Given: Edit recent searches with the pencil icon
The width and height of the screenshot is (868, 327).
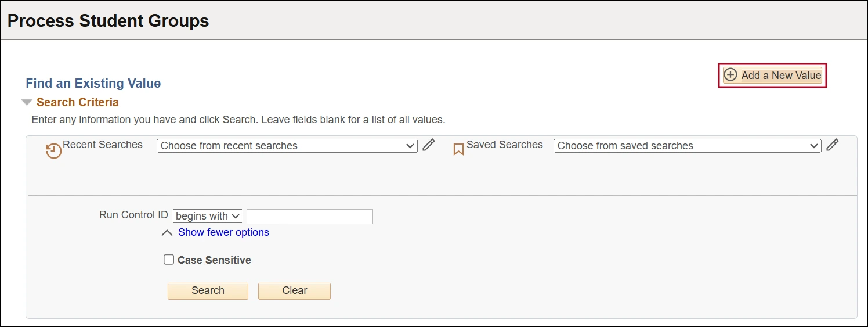Looking at the screenshot, I should click(x=428, y=145).
